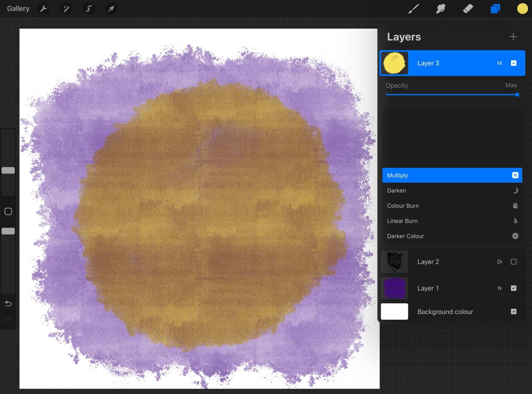This screenshot has height=394, width=532.
Task: Apply the Linear Burn blend mode
Action: click(x=452, y=221)
